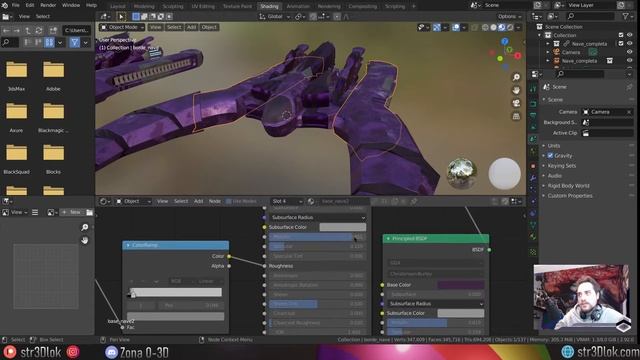Viewport: 640px width, 360px height.
Task: Open the 3dsMax folder
Action: [16, 76]
